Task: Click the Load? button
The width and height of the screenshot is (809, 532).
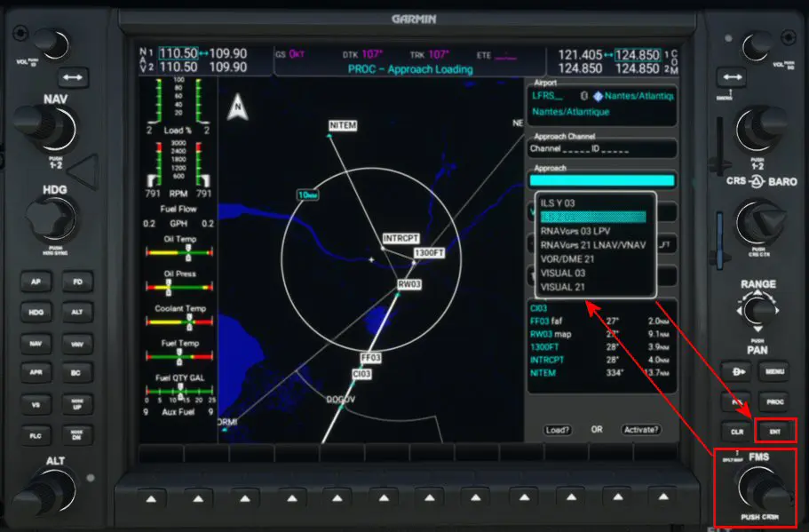Action: coord(557,430)
